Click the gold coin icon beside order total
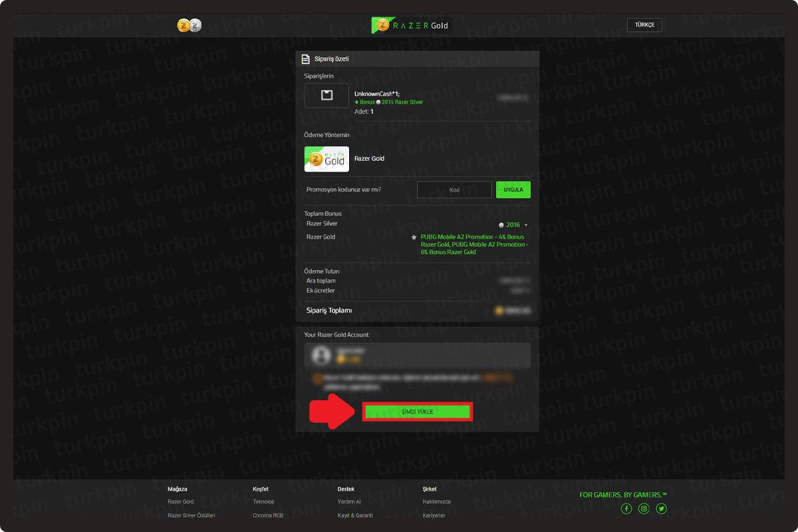The width and height of the screenshot is (798, 532). [499, 311]
